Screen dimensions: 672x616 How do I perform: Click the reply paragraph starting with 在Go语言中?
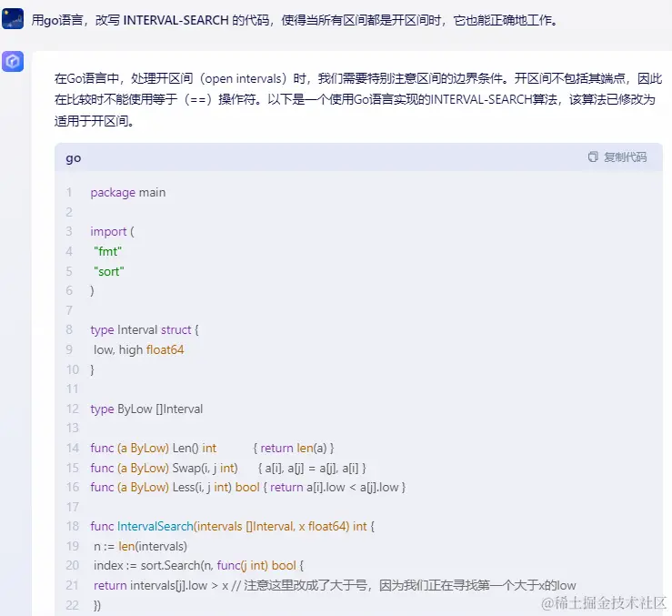tap(358, 99)
